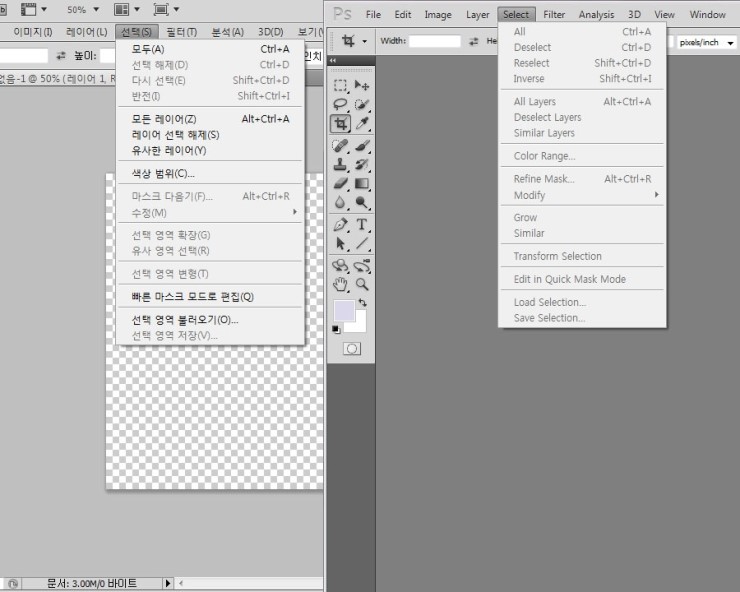The height and width of the screenshot is (592, 740).
Task: Select the Crop tool in toolbox
Action: [x=340, y=124]
